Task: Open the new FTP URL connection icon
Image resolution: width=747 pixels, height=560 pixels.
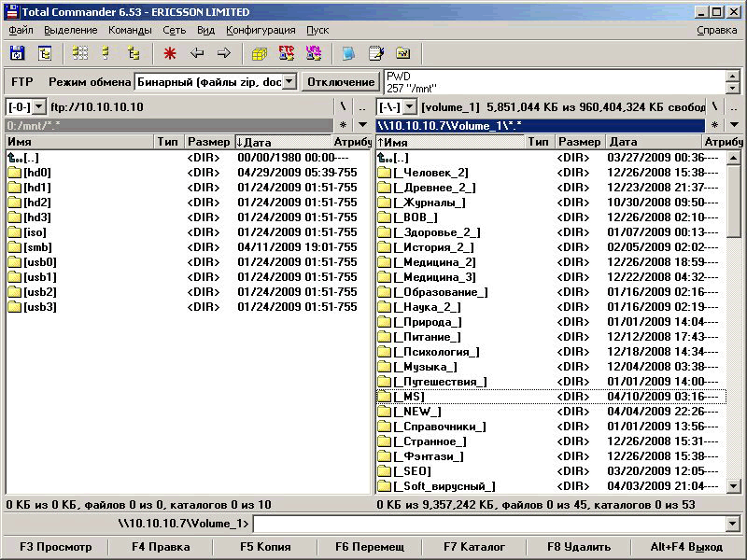Action: click(314, 53)
